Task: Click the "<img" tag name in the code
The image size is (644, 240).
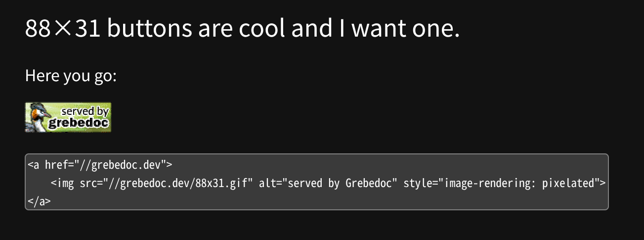Action: coord(62,183)
